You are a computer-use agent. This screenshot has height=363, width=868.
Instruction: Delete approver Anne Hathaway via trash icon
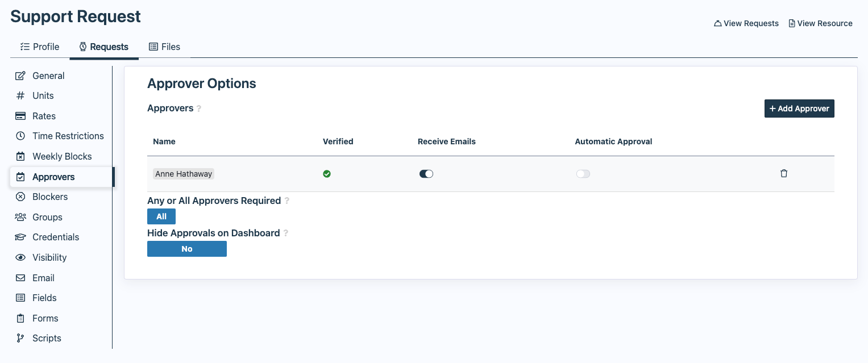point(784,174)
